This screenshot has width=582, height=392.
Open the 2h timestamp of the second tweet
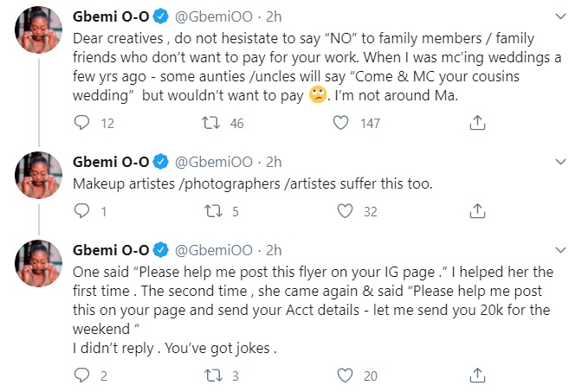tap(273, 163)
